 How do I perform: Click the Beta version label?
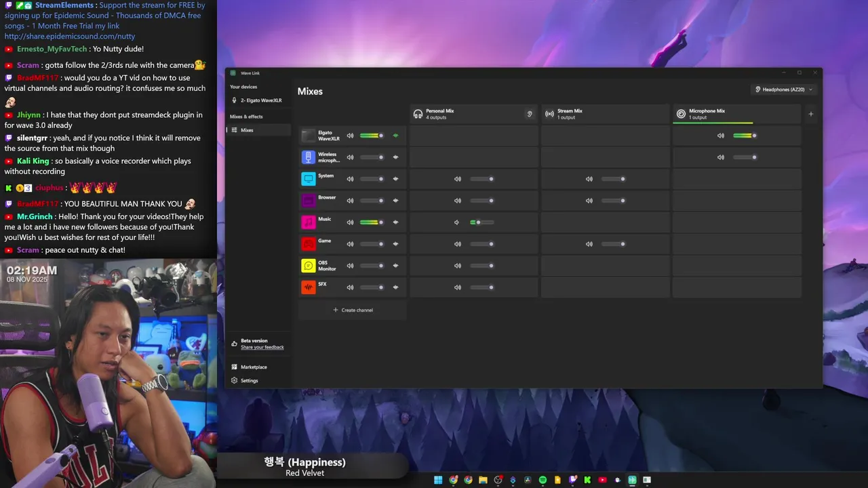click(254, 341)
